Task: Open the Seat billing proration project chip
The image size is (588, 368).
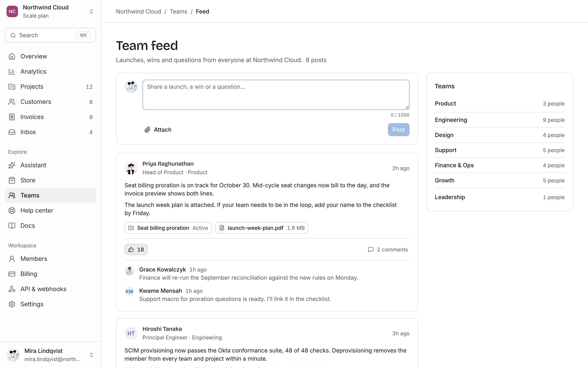Action: [168, 228]
